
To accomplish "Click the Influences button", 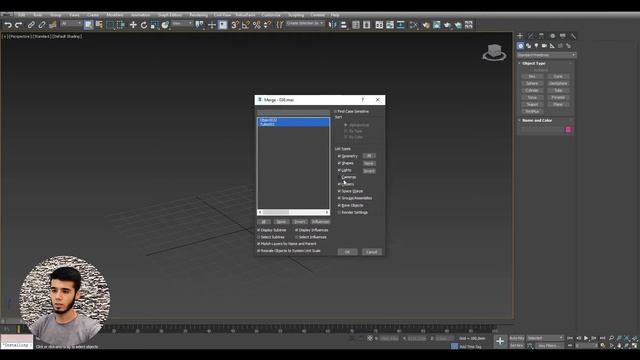I will pyautogui.click(x=320, y=222).
